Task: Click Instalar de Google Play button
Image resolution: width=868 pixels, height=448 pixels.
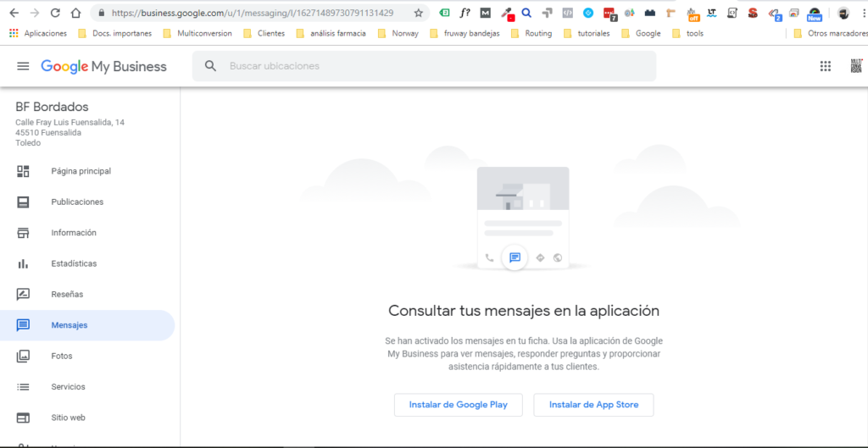Action: pyautogui.click(x=459, y=405)
